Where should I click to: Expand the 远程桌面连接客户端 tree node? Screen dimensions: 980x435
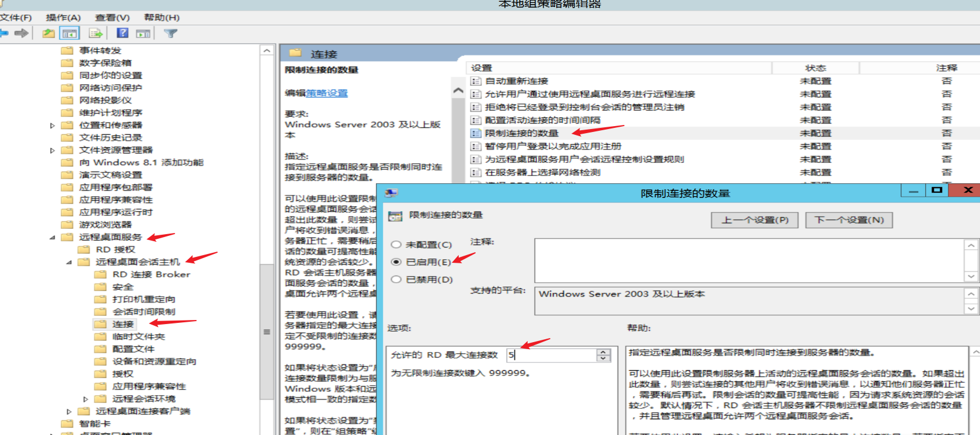(69, 411)
